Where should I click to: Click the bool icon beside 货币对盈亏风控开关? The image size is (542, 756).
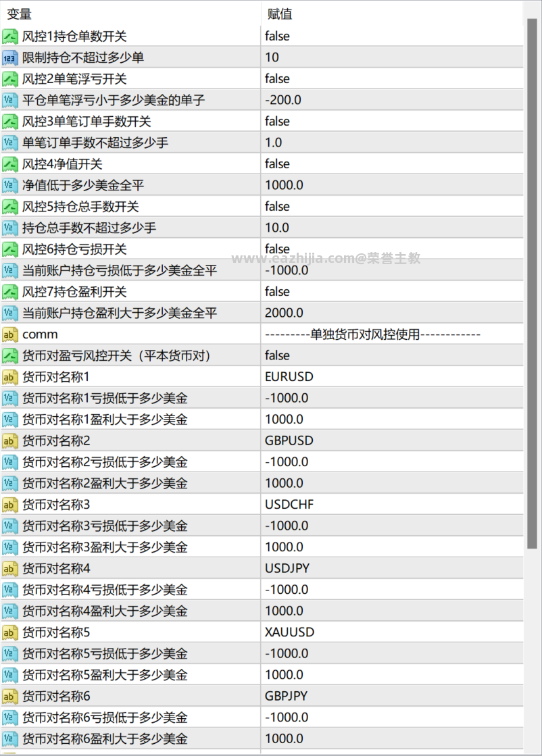[9, 356]
